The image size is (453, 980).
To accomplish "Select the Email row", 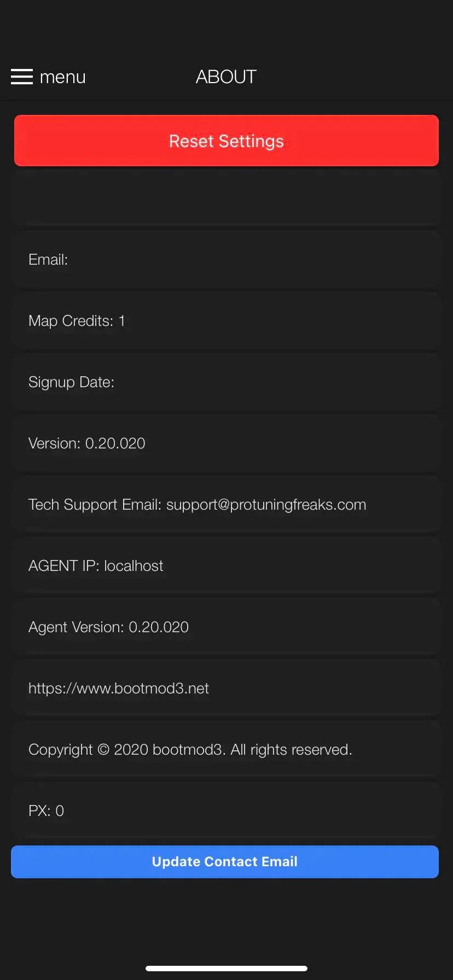I will [226, 260].
